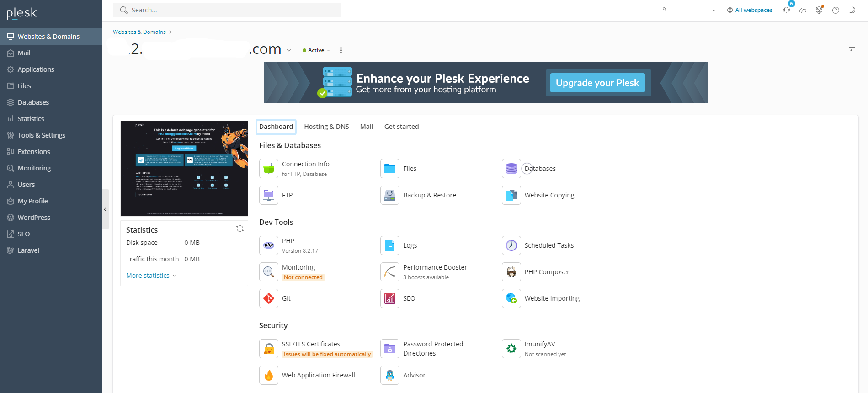The width and height of the screenshot is (868, 393).
Task: Open PHP Composer icon
Action: tap(511, 272)
